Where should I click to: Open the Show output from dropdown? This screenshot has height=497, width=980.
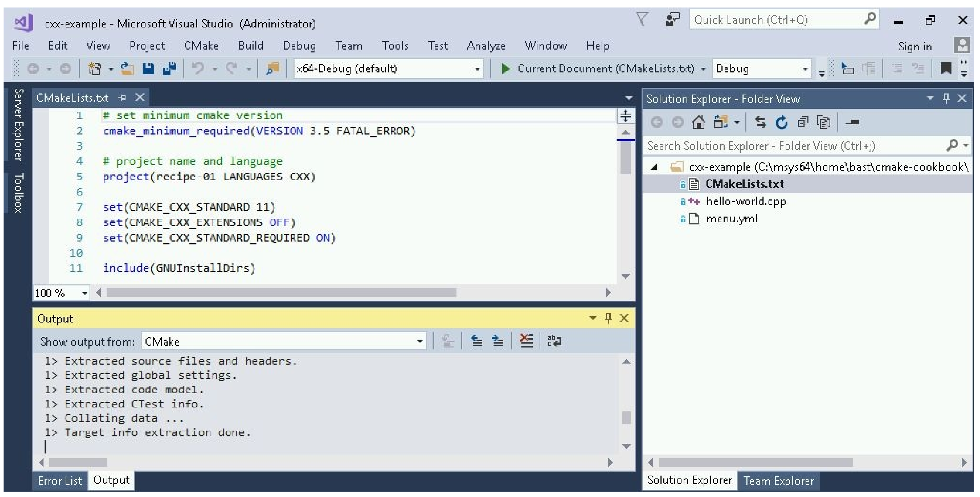coord(420,341)
